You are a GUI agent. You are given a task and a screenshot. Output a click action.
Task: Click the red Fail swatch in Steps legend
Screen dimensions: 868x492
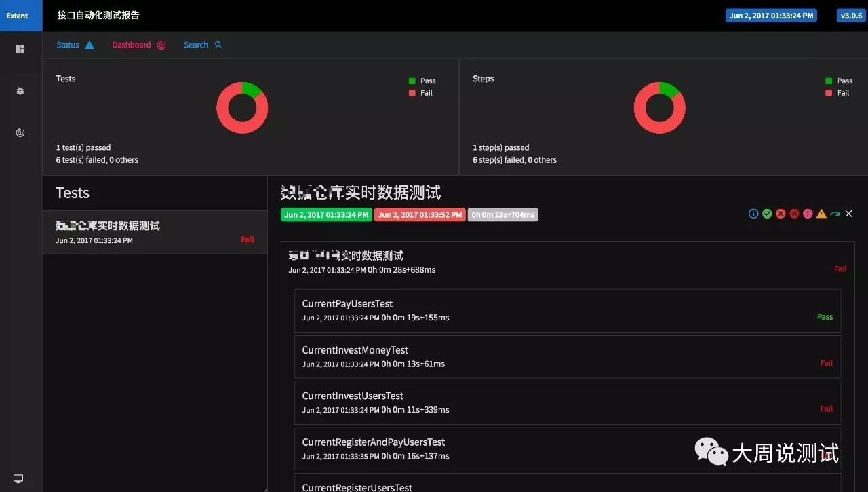(829, 93)
